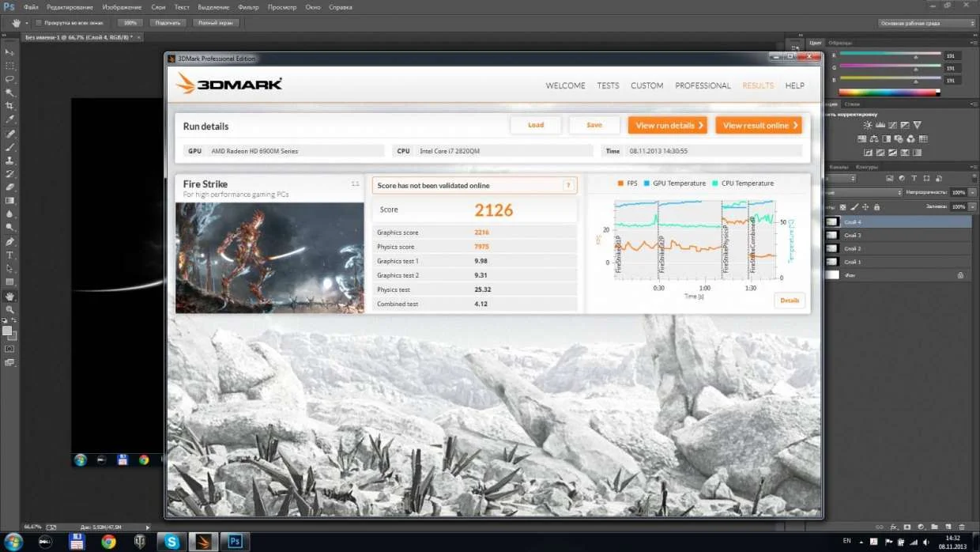This screenshot has height=552, width=980.
Task: Click the Save button in 3DMark
Action: (594, 125)
